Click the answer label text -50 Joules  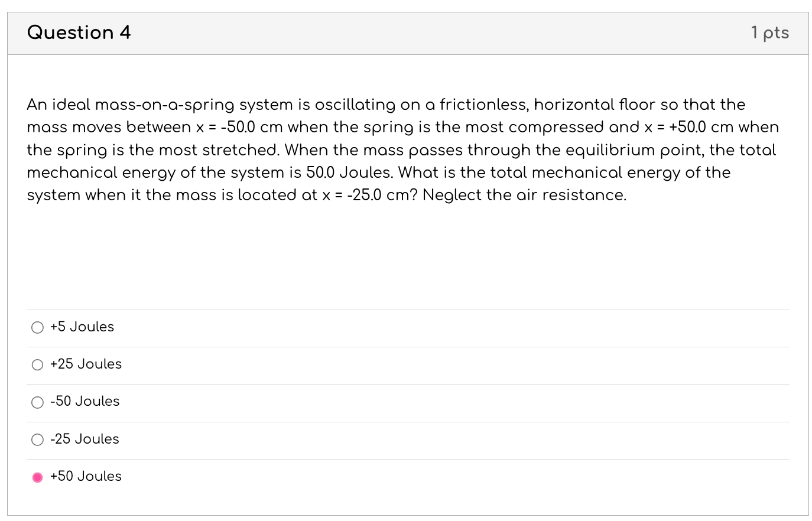85,402
